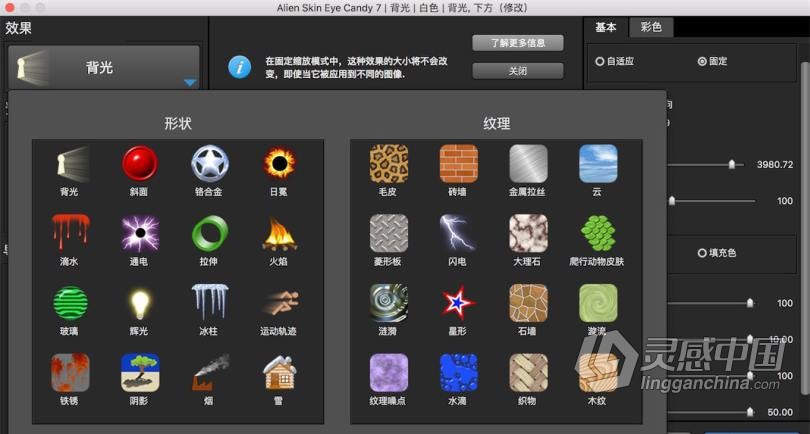Pick the 冰柱 icicles effect
The image size is (810, 434).
point(209,304)
